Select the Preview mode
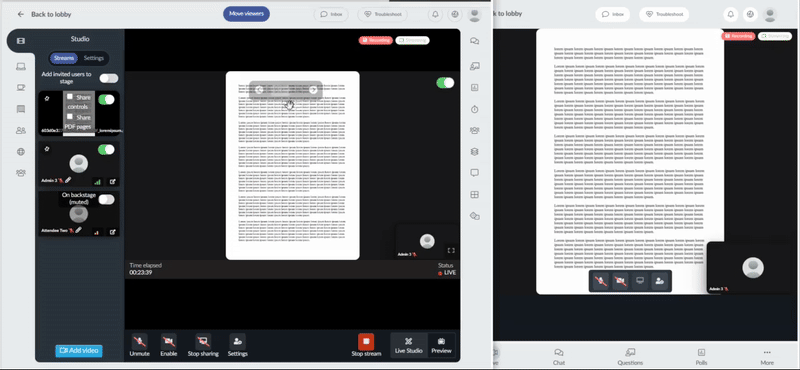Screen dimensions: 800x370 pos(441,346)
